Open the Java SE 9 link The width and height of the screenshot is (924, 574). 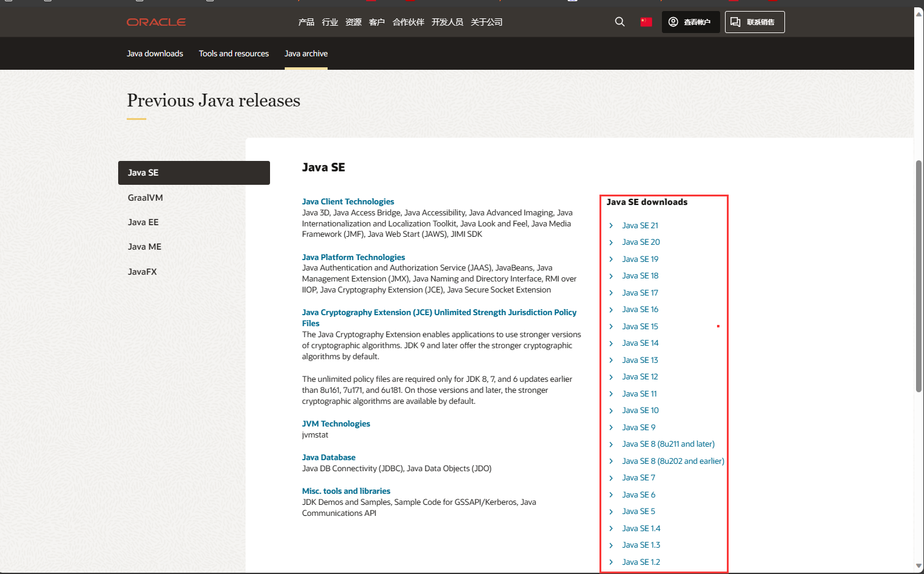639,427
